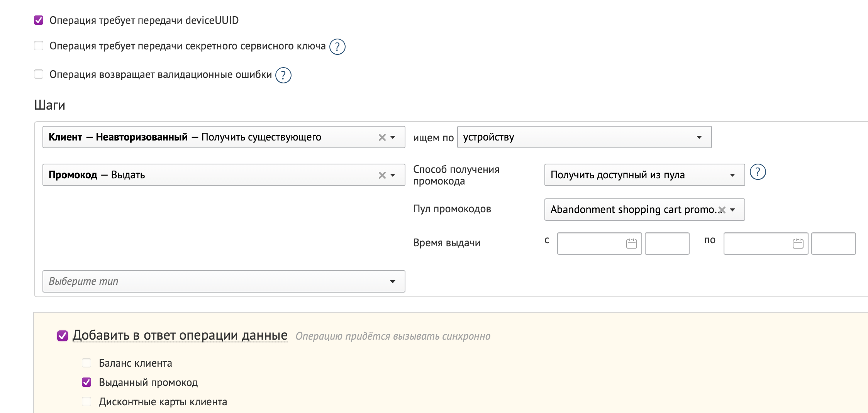Clear the Промокод — Выдать step

coord(382,175)
